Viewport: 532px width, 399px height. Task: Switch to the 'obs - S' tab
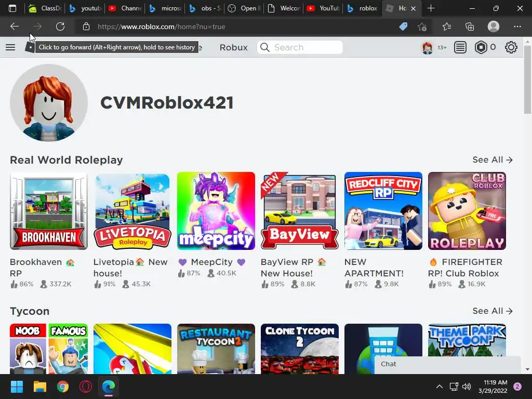coord(205,8)
